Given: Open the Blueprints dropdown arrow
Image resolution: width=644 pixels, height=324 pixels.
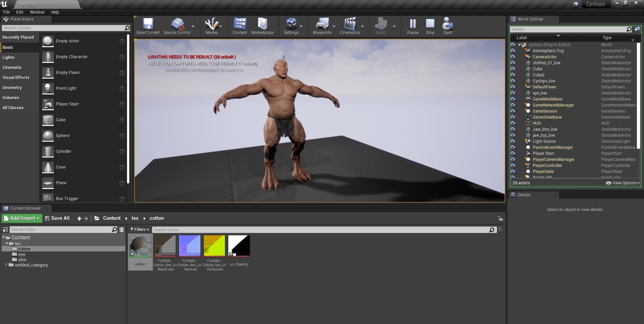Looking at the screenshot, I should point(334,26).
